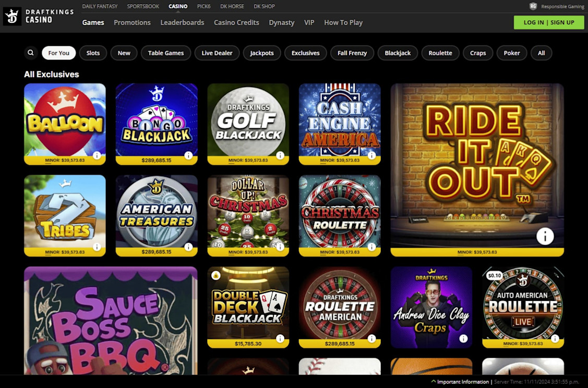This screenshot has width=588, height=388.
Task: Filter by Table Games chip
Action: coord(166,53)
